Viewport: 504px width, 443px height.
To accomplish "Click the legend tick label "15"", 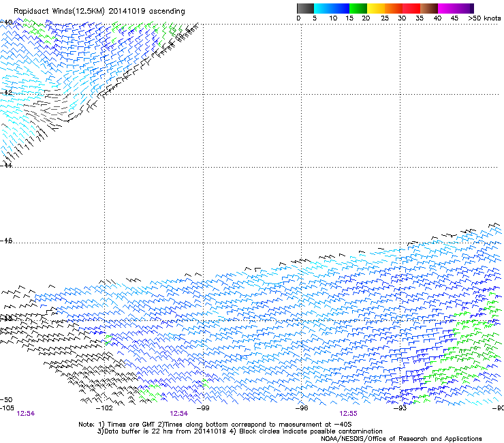I will coord(349,18).
